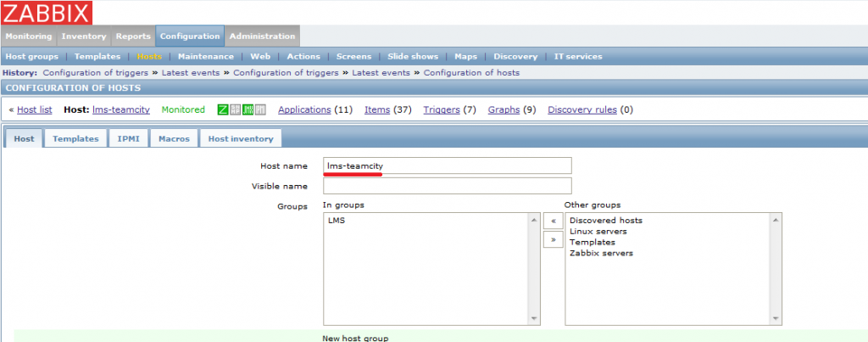
Task: Select Linux servers in Other groups
Action: pyautogui.click(x=598, y=231)
